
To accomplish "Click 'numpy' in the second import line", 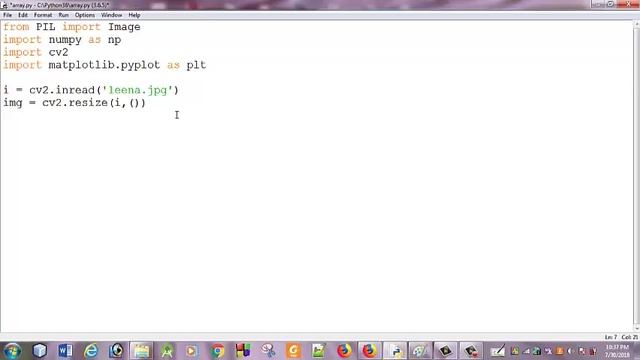I will (65, 40).
